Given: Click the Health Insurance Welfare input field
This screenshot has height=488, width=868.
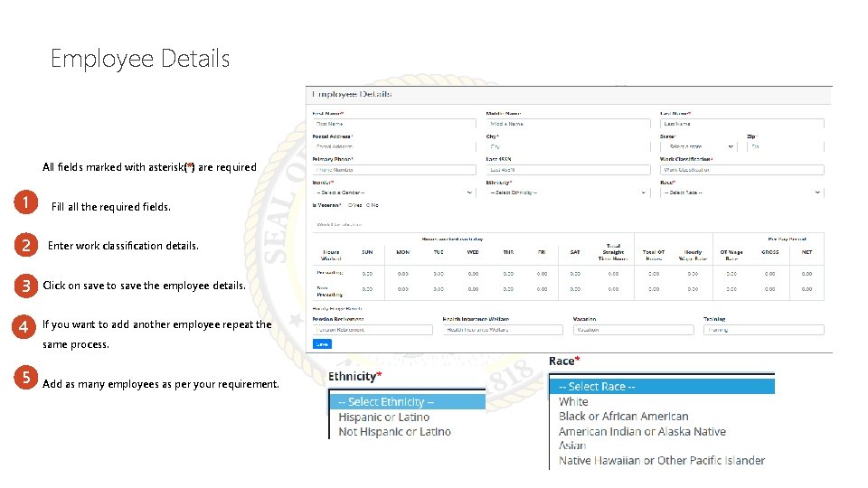Looking at the screenshot, I should (503, 330).
